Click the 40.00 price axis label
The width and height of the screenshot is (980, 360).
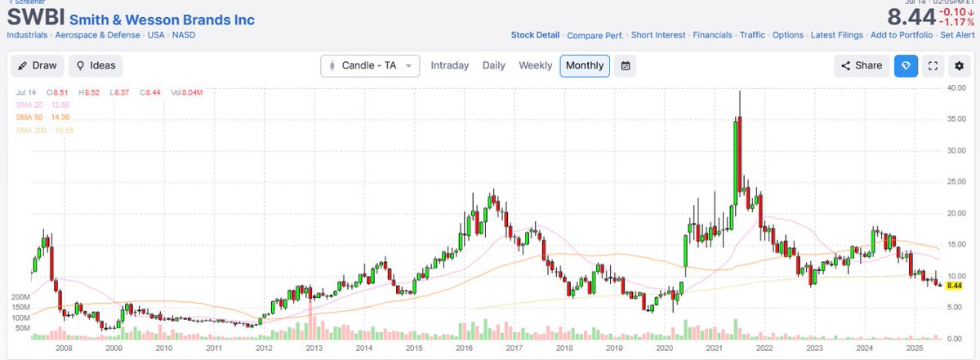tap(955, 87)
